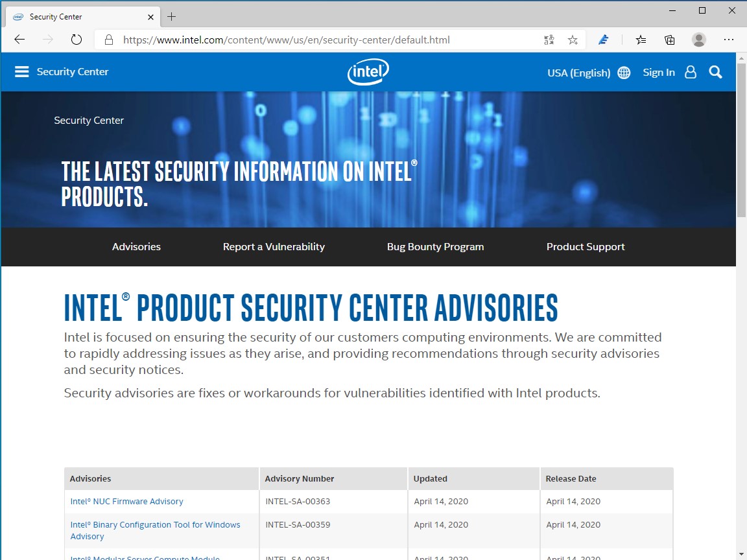Open Edge Collections icon
This screenshot has height=560, width=747.
click(669, 40)
